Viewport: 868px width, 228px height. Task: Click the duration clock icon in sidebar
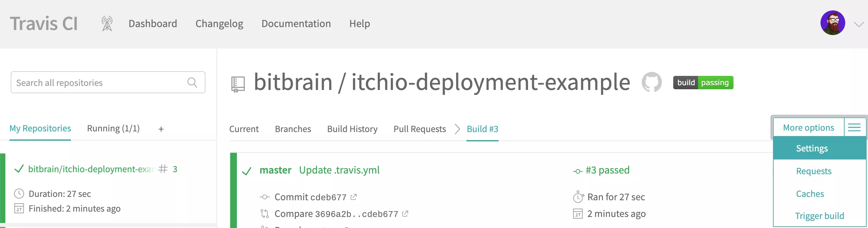pyautogui.click(x=19, y=194)
